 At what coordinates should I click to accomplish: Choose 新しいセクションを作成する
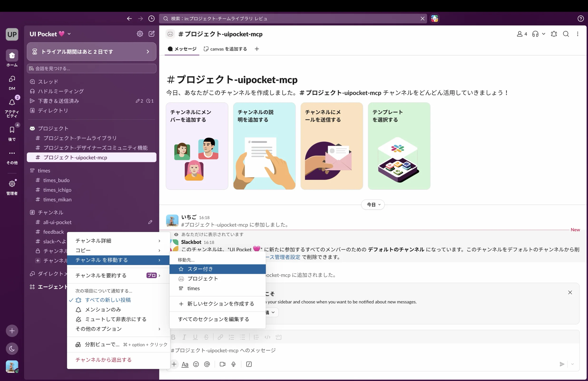pos(217,304)
